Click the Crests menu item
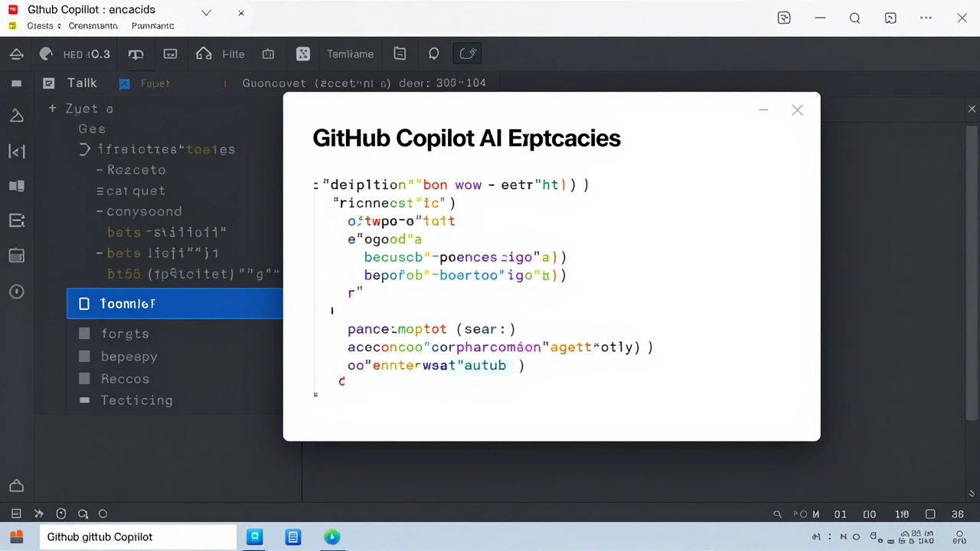Image resolution: width=980 pixels, height=551 pixels. pyautogui.click(x=40, y=26)
